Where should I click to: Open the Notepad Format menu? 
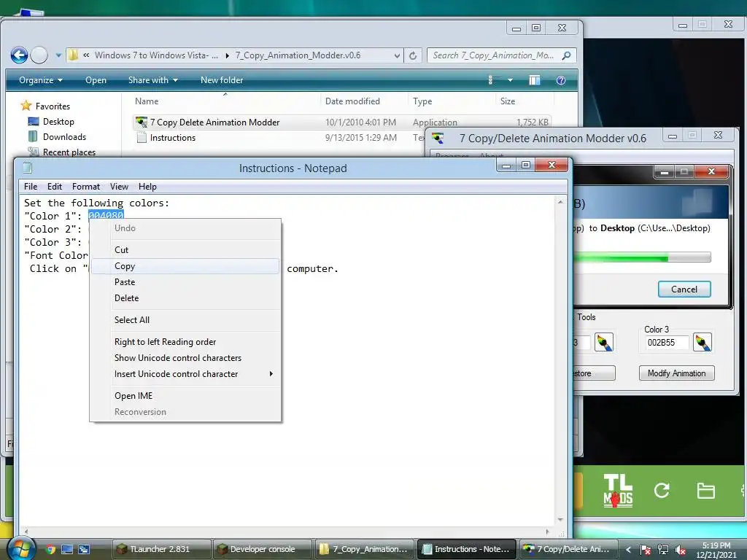[x=86, y=187]
